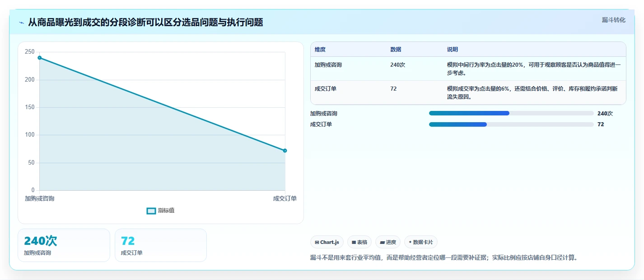Click the 150 y-axis tick label
644x280 pixels.
click(30, 107)
